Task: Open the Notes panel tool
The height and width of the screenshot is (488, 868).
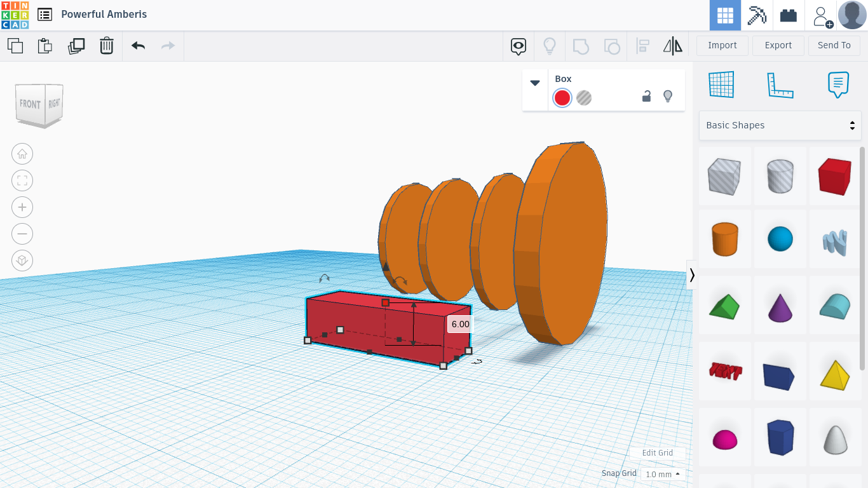Action: pos(838,85)
